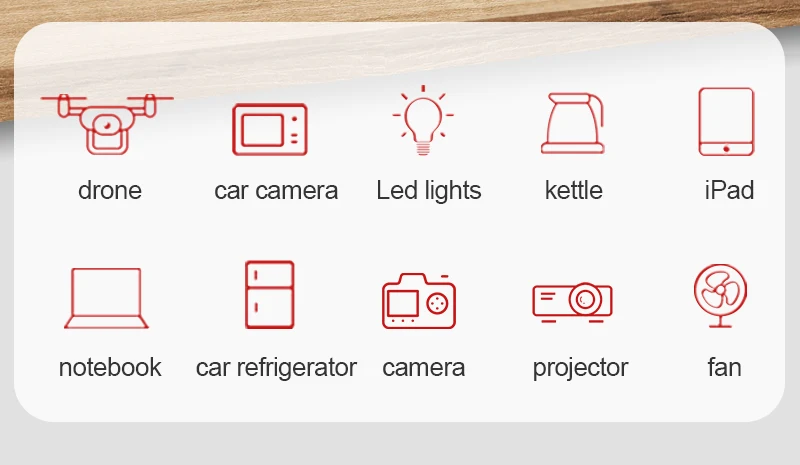The image size is (800, 465).
Task: Click the "camera" label in bottom row
Action: [423, 368]
